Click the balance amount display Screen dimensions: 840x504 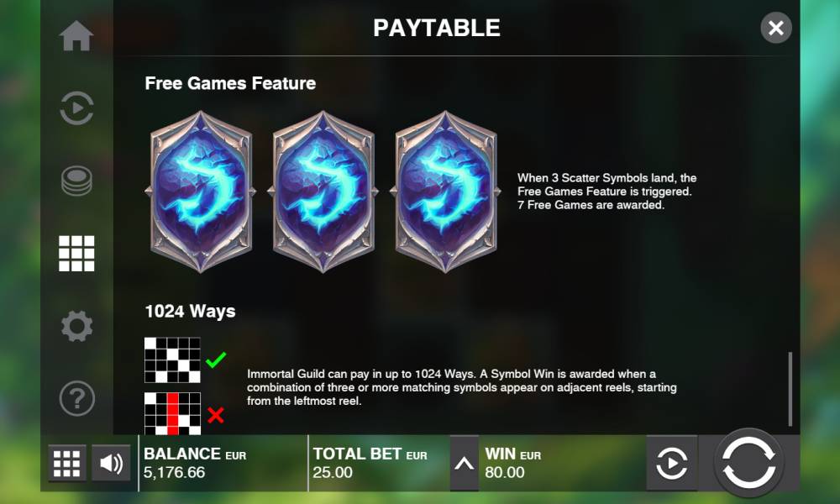174,472
